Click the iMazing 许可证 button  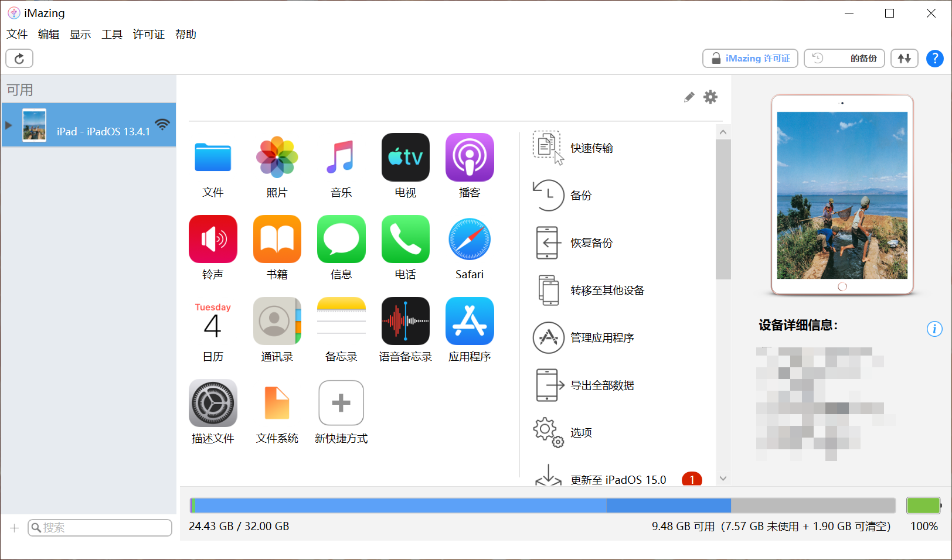[x=750, y=59]
